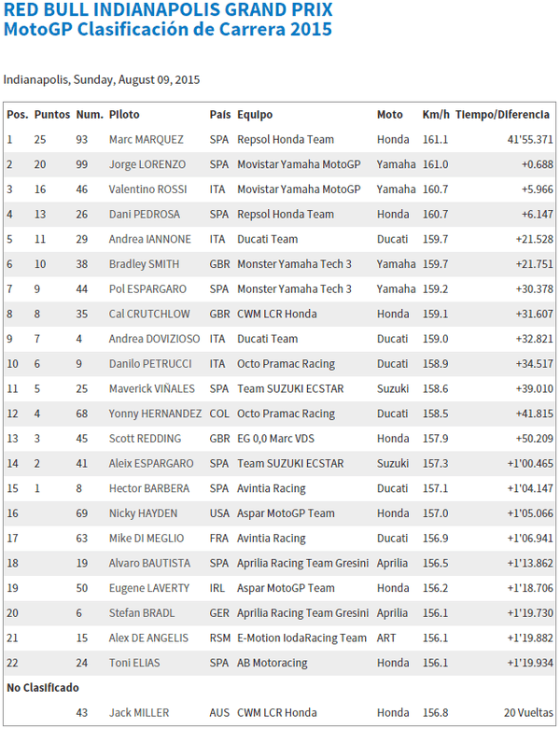Click the Indianapolis date line text
This screenshot has height=729, width=560.
(102, 80)
